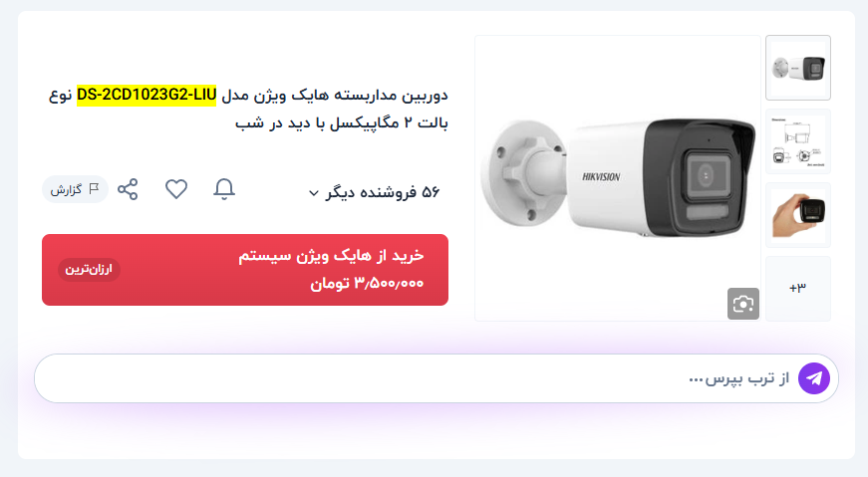Image resolution: width=868 pixels, height=477 pixels.
Task: Click the small flag icon inside report button
Action: click(94, 189)
